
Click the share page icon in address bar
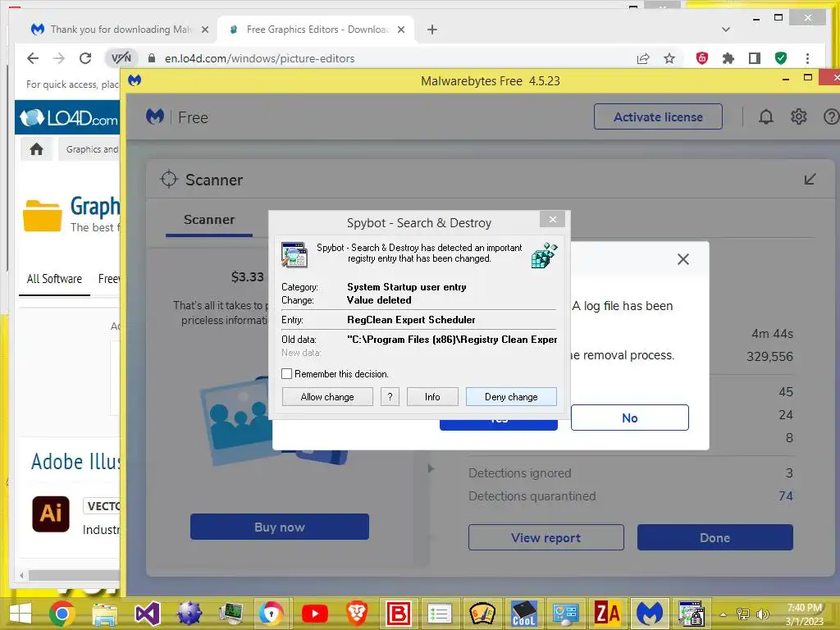point(643,58)
